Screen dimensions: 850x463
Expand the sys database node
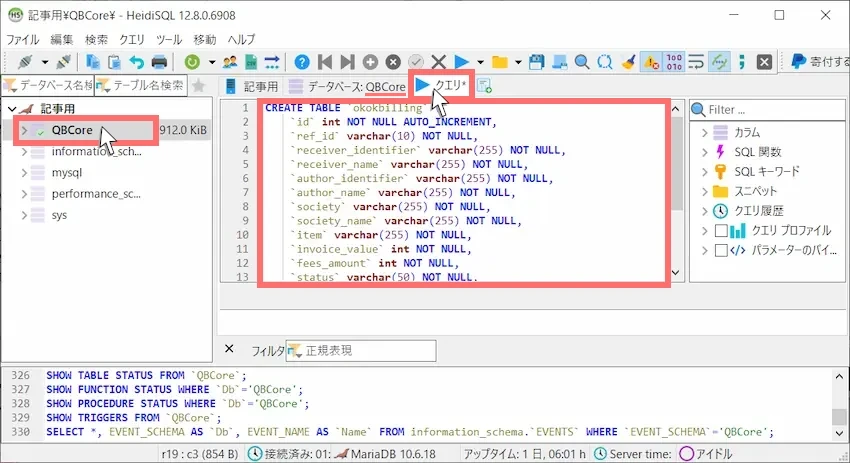pos(24,215)
